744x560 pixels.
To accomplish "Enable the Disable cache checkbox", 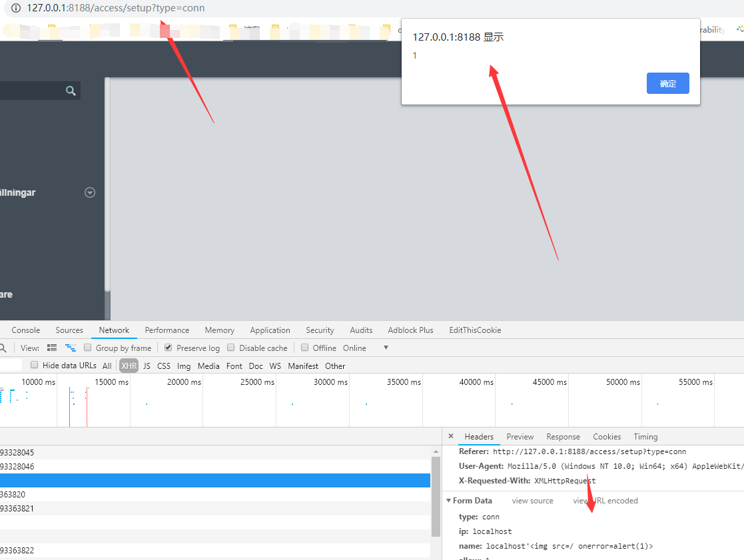I will pos(231,348).
